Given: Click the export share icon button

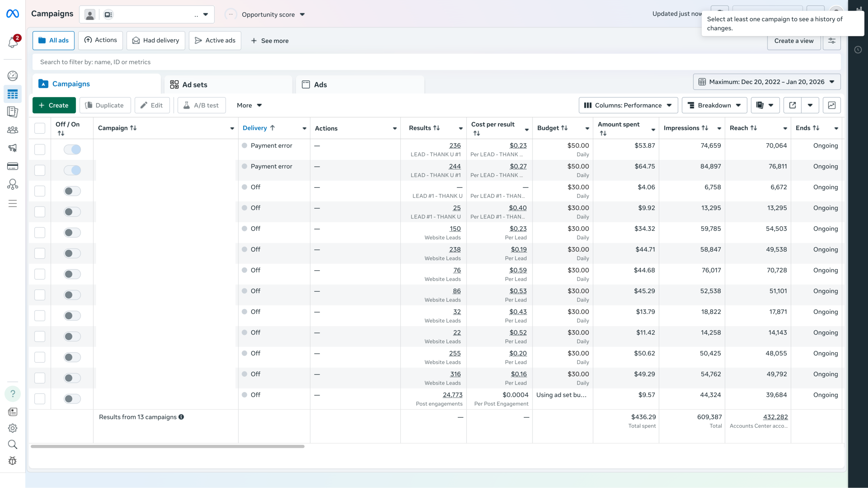Looking at the screenshot, I should point(792,105).
